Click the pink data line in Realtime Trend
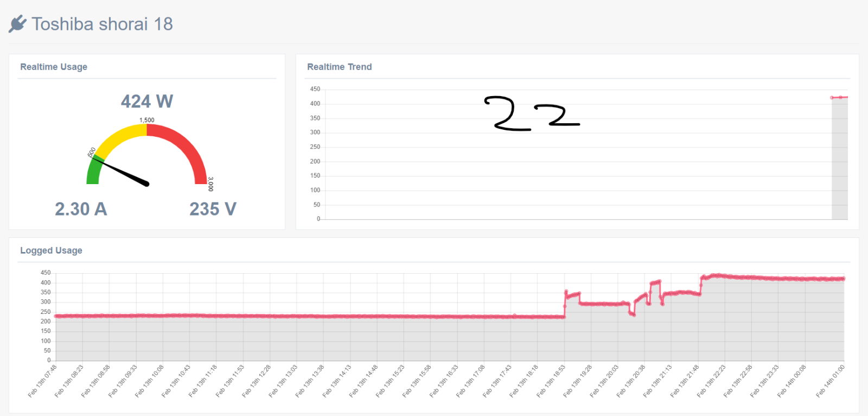Viewport: 868px width, 416px height. (840, 97)
